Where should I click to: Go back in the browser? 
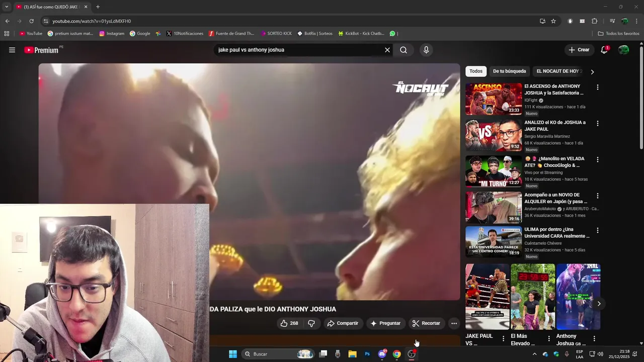7,21
